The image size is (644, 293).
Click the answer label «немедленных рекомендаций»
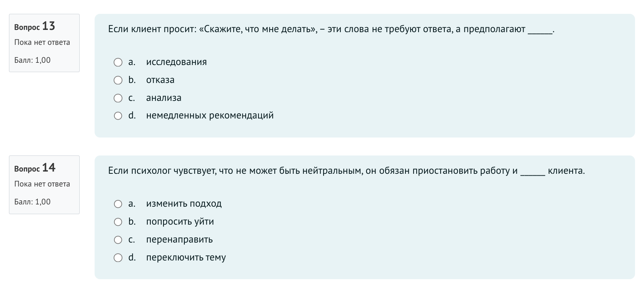pos(209,115)
